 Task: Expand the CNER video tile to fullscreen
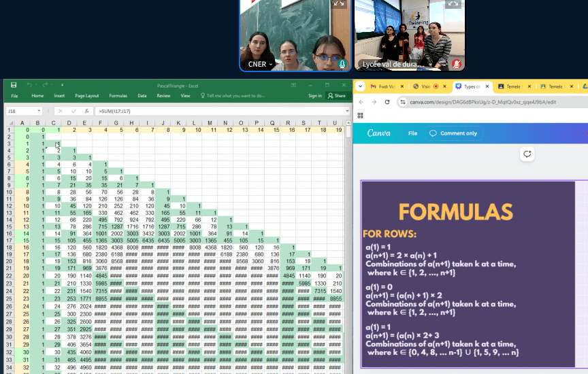tap(338, 4)
